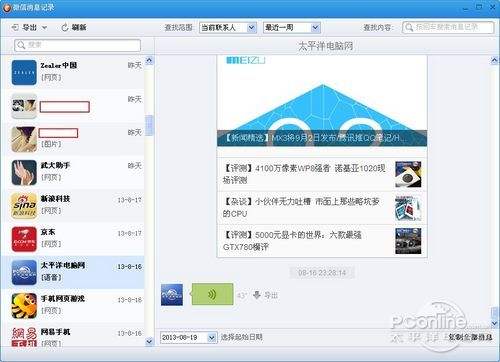Click the sender avatar beside voice message
Image resolution: width=500 pixels, height=362 pixels.
(x=172, y=295)
